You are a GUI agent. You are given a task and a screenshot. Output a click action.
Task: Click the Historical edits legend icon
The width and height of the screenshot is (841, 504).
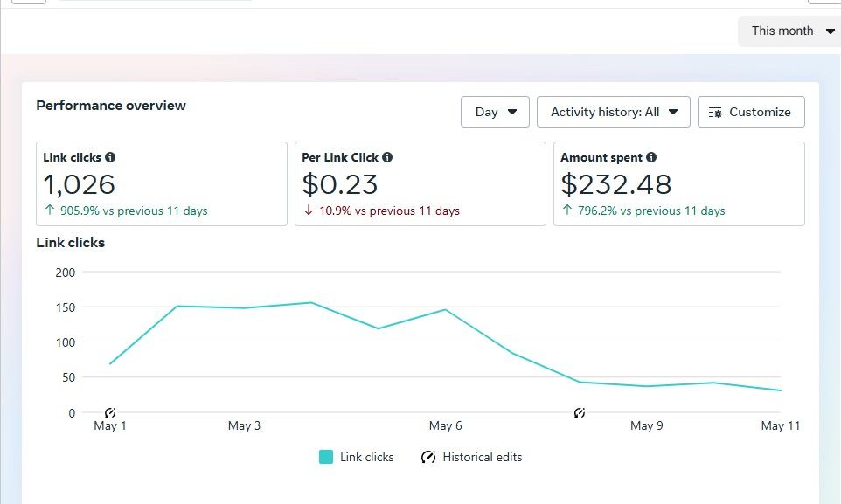click(x=428, y=457)
